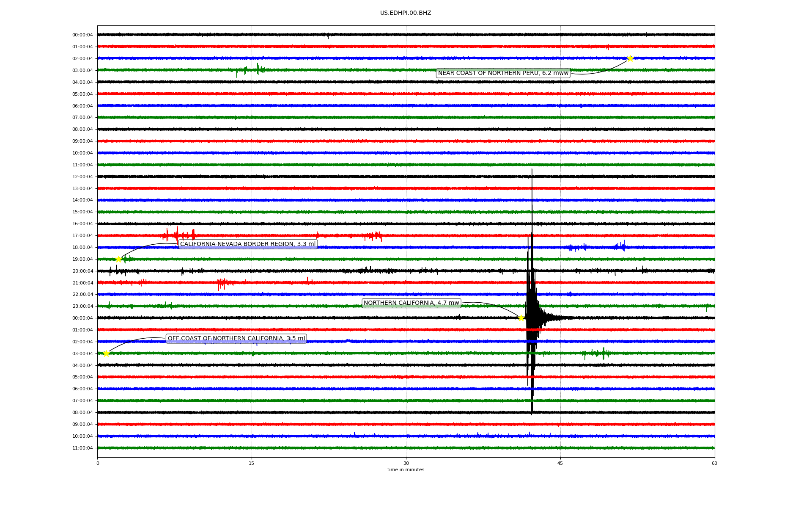812x508 pixels.
Task: Click the last 11:00:04 row label
Action: (82, 448)
